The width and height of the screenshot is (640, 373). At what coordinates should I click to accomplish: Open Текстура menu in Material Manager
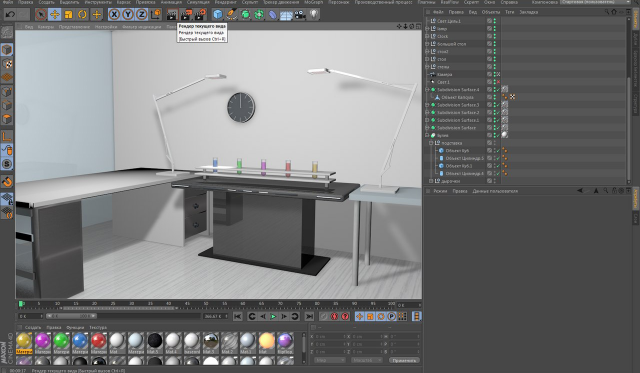(x=98, y=327)
